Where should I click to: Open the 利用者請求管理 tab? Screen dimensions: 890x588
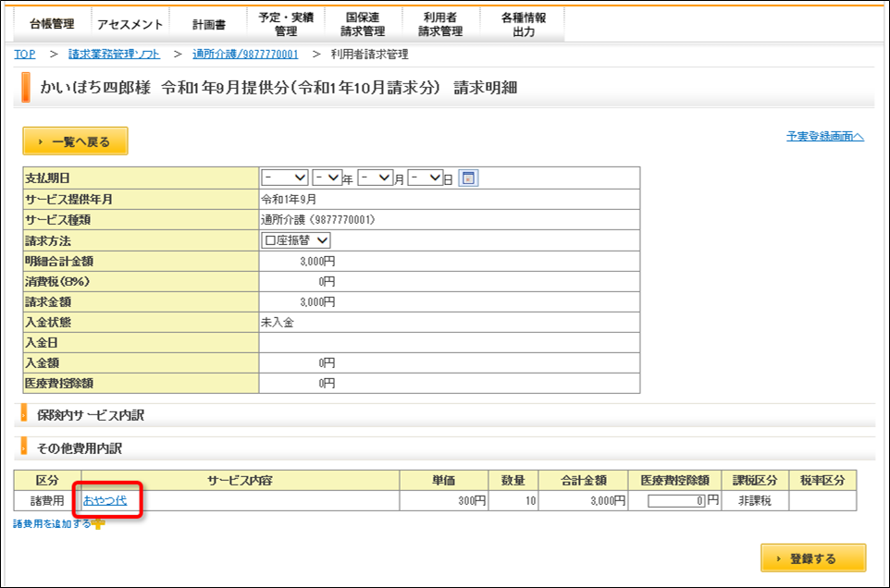click(441, 24)
